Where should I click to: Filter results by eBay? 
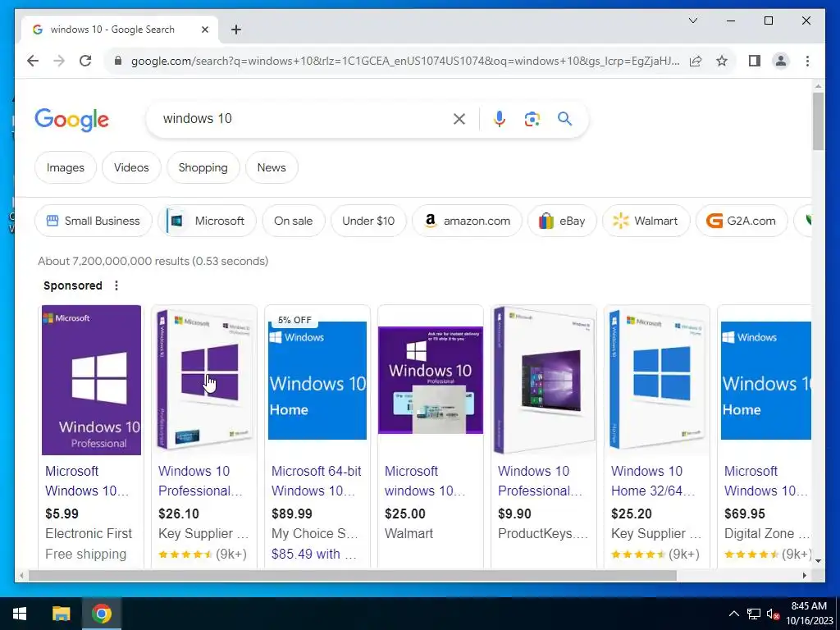click(x=562, y=221)
